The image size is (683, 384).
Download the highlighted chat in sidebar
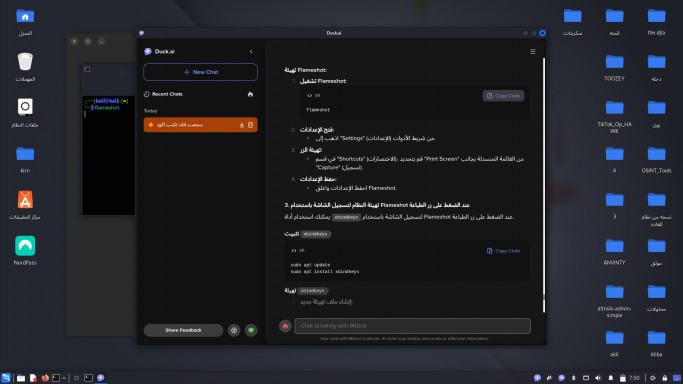point(242,125)
